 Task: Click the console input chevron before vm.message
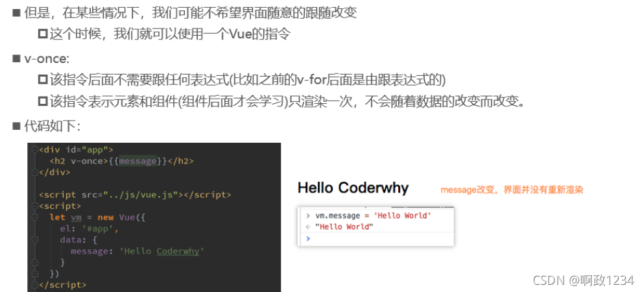(x=307, y=215)
